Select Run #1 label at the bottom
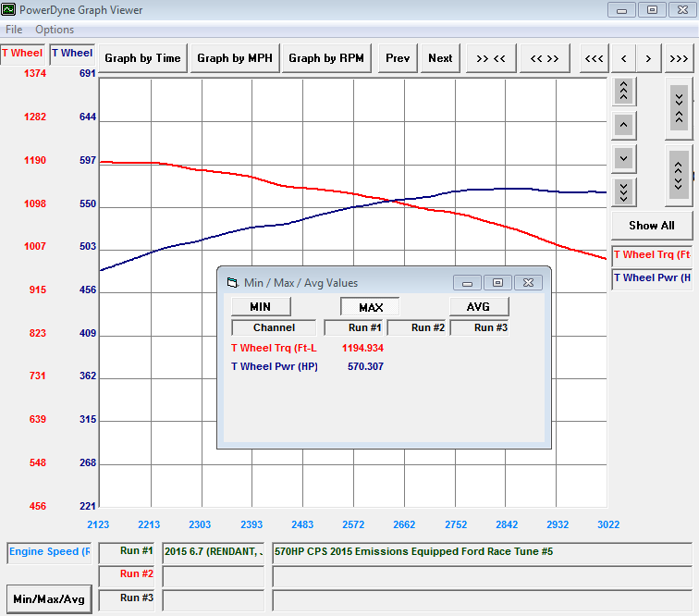Viewport: 699px width, 616px height. click(127, 552)
